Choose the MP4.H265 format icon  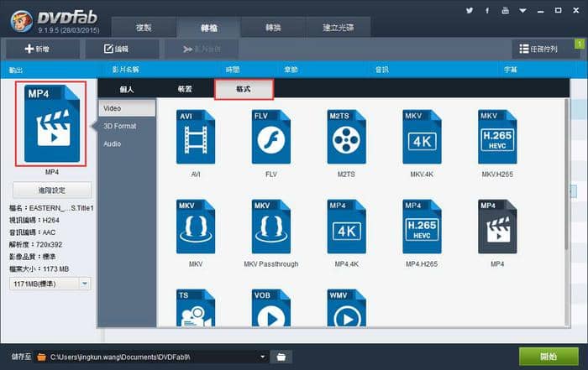[x=422, y=227]
